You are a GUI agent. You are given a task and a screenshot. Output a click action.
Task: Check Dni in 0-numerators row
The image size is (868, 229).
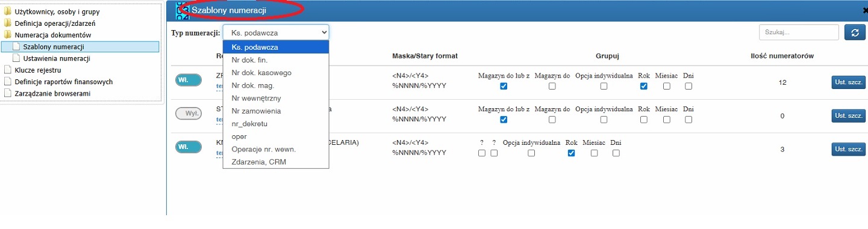point(688,120)
